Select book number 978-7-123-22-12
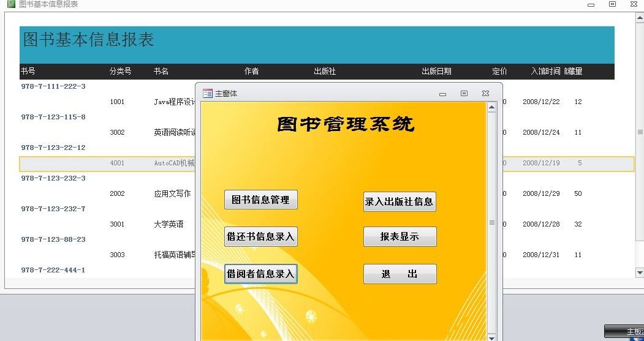Viewport: 644px width, 341px height. (53, 148)
